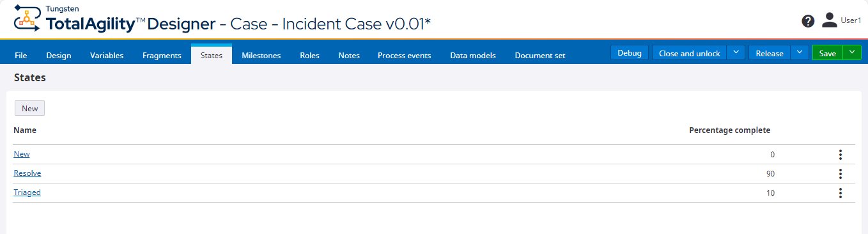
Task: Switch to the Notes tab
Action: 349,55
